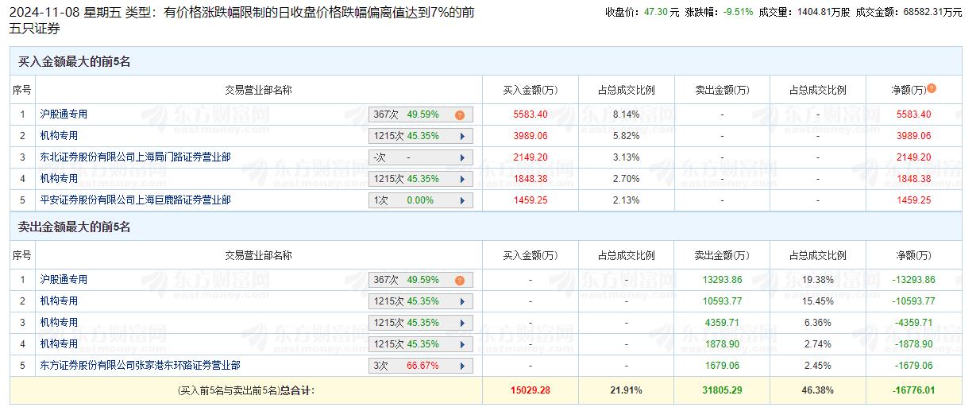Open 东方证券股份有限公司张家港东环路证券营业部 link
This screenshot has height=415, width=980.
click(141, 366)
